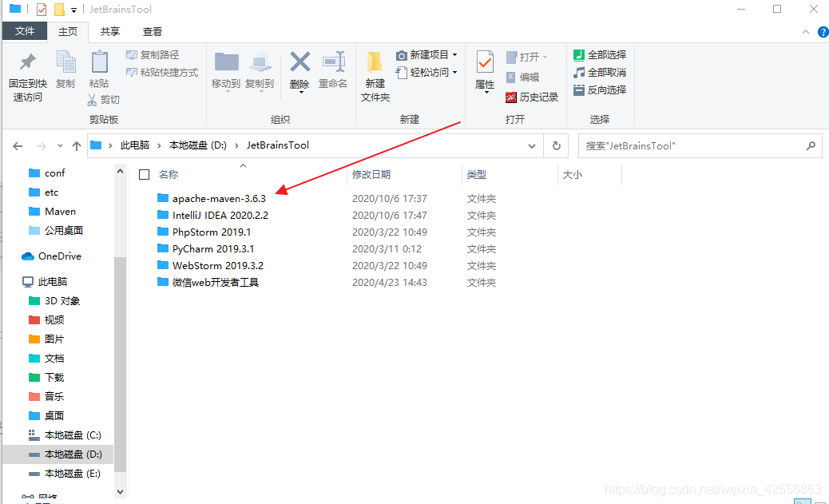
Task: Click the Up one level arrow
Action: coord(77,146)
